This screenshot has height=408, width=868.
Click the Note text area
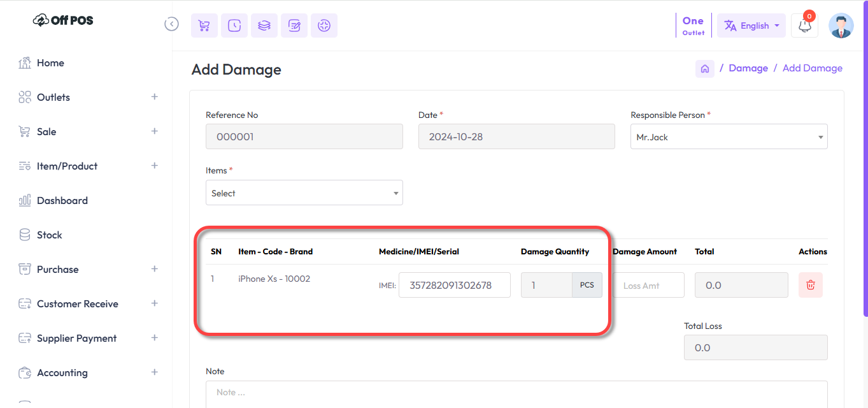pos(516,395)
